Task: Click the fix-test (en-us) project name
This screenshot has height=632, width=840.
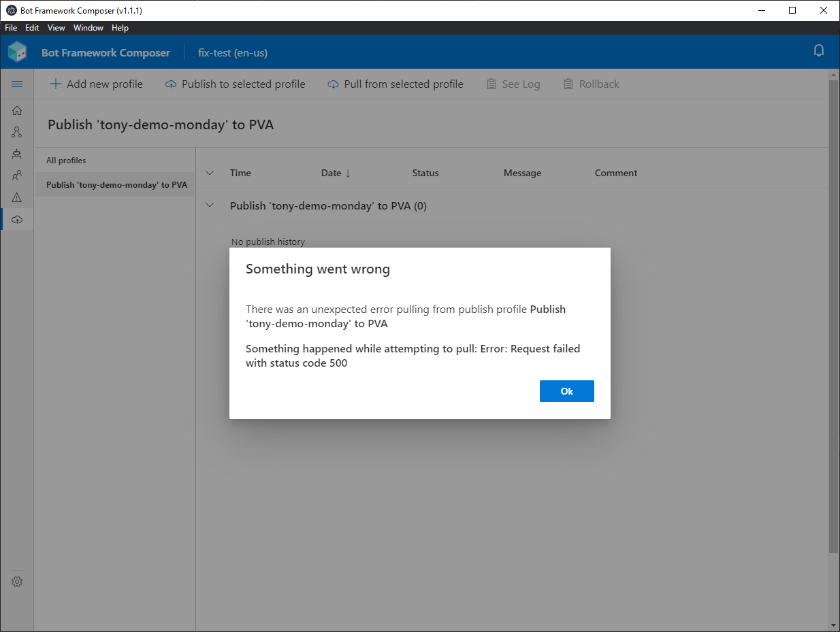Action: click(232, 52)
